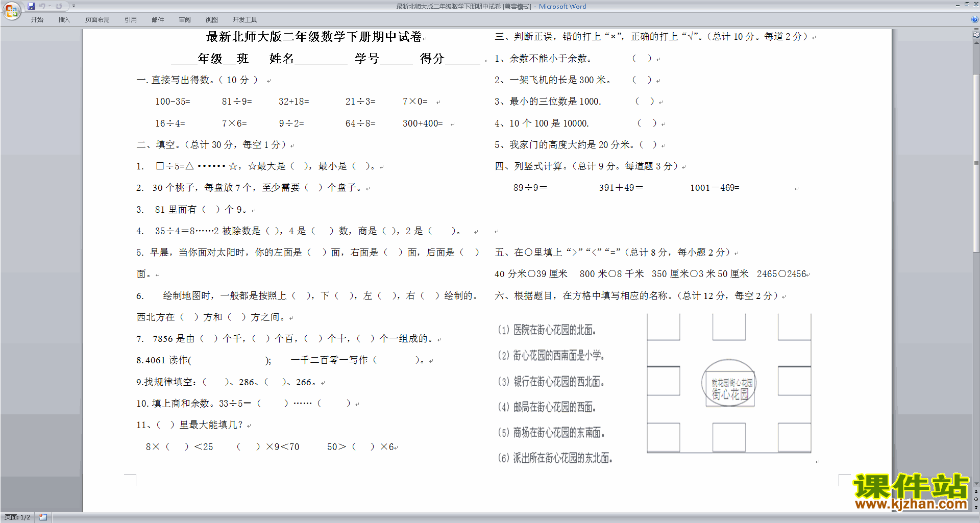Open Word Help question mark icon
This screenshot has height=523, width=980.
tap(975, 19)
